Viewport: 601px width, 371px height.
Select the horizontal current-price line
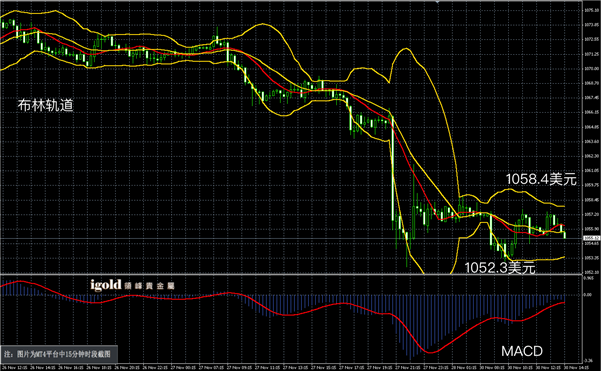(x=291, y=238)
